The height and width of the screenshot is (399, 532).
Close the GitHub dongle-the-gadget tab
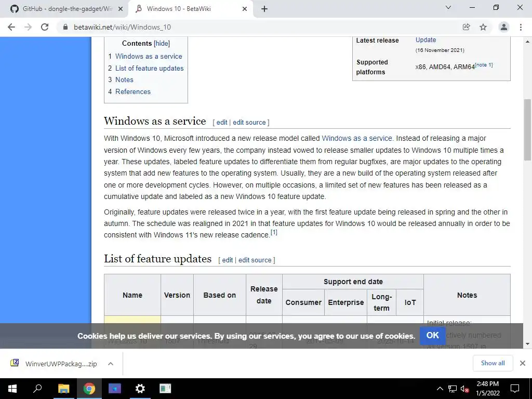point(121,9)
